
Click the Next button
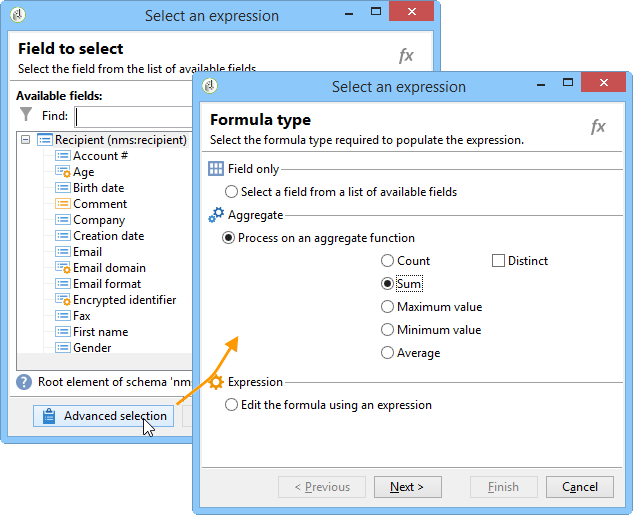pos(407,487)
